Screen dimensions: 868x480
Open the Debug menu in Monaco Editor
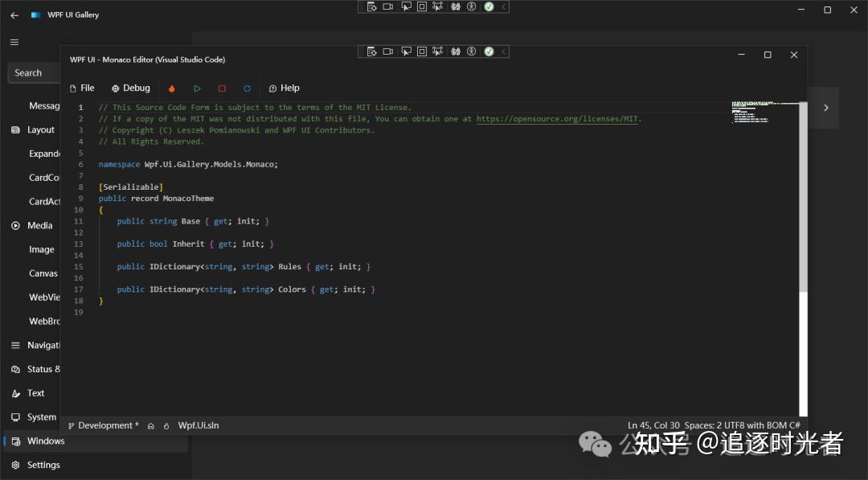(131, 88)
